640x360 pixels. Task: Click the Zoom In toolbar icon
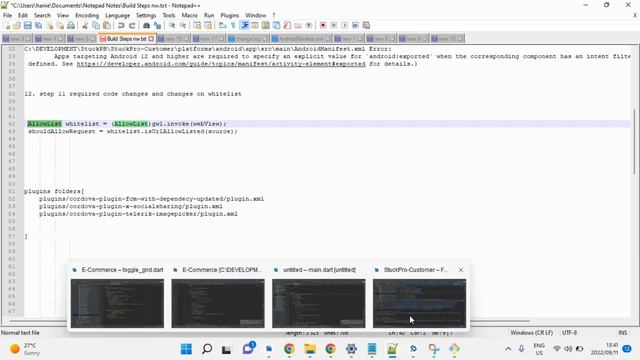click(172, 25)
